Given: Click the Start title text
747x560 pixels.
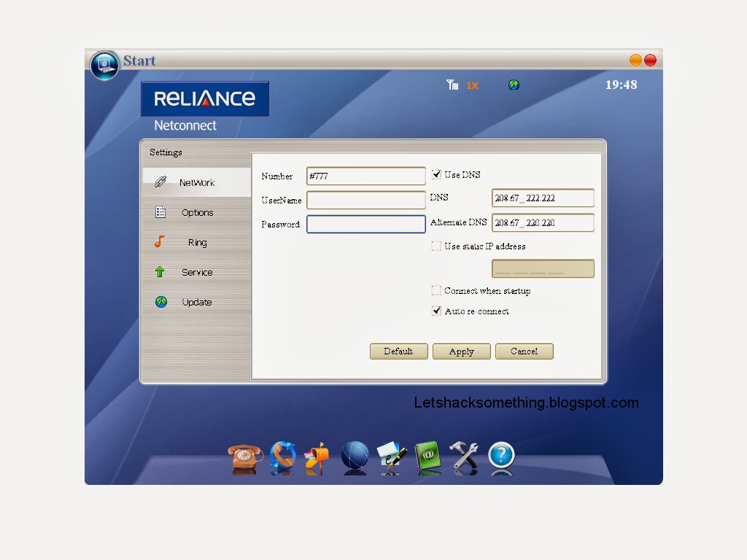Looking at the screenshot, I should tap(139, 61).
